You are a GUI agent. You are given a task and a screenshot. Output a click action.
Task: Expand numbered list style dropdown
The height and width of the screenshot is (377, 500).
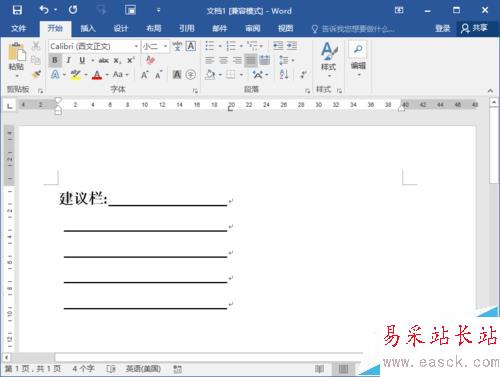tap(241, 46)
